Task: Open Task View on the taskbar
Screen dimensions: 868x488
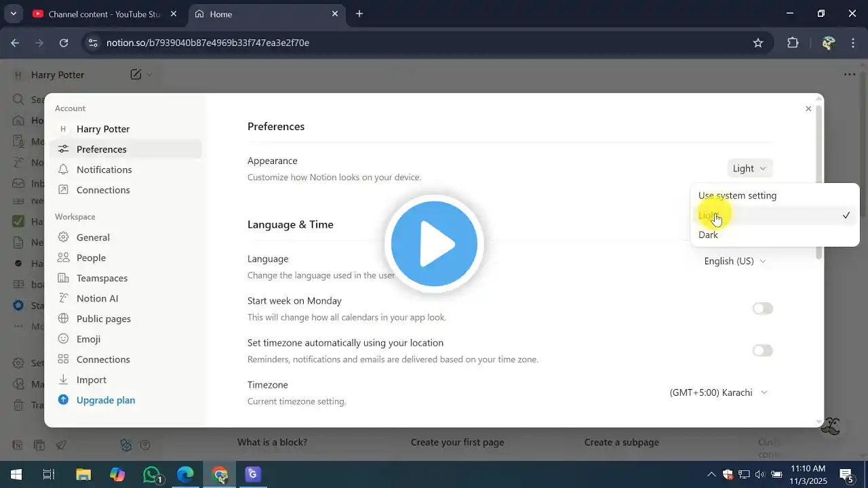Action: (49, 474)
